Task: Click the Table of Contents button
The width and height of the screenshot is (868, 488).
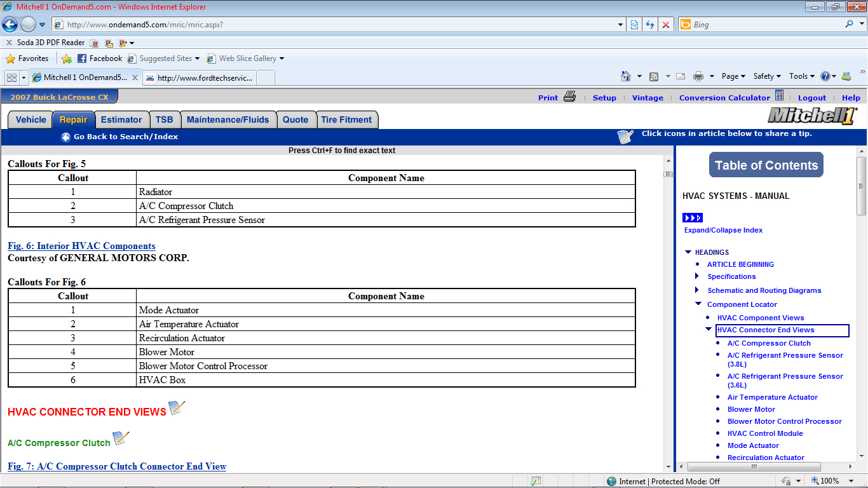Action: coord(766,165)
